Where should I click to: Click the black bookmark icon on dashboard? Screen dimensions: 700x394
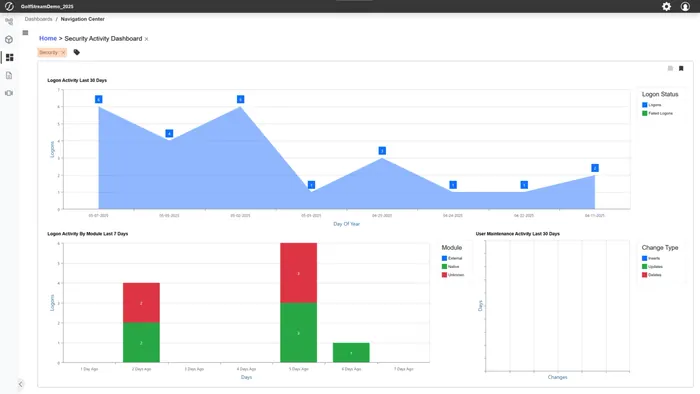[681, 68]
